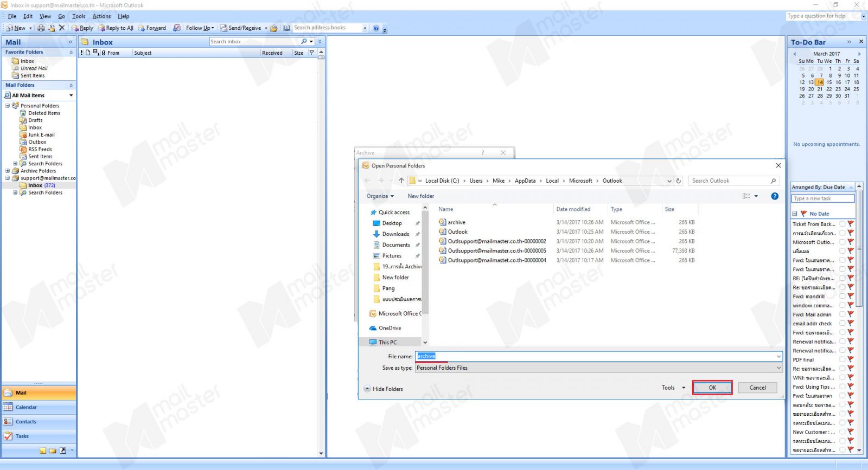Open the Edit menu
This screenshot has width=868, height=470.
coord(28,16)
